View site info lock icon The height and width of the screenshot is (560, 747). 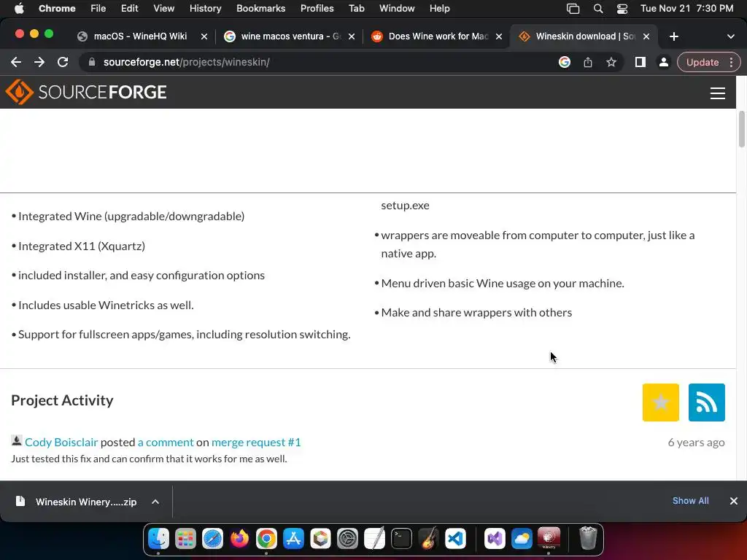[92, 62]
